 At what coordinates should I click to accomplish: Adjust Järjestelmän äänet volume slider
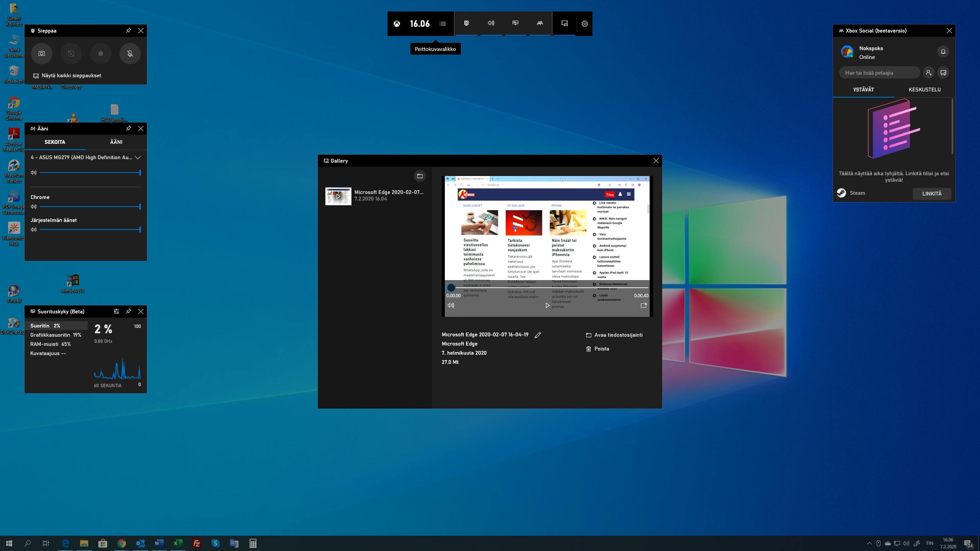[90, 230]
